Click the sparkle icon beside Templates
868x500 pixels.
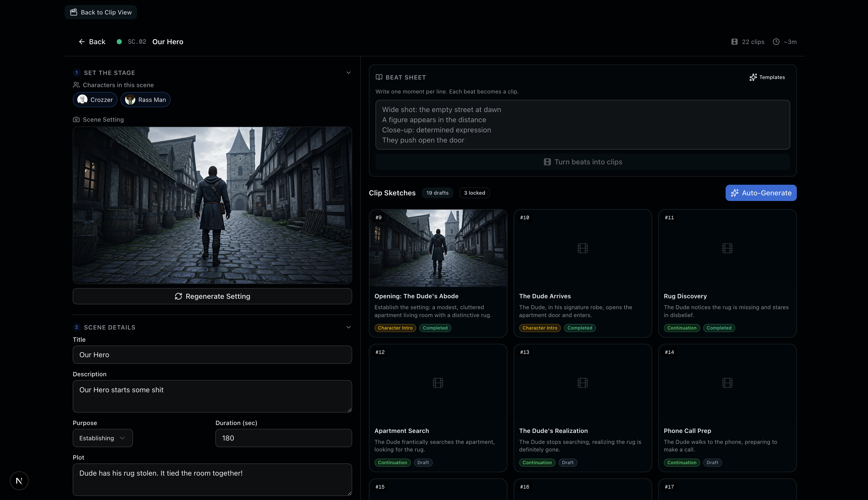[753, 77]
